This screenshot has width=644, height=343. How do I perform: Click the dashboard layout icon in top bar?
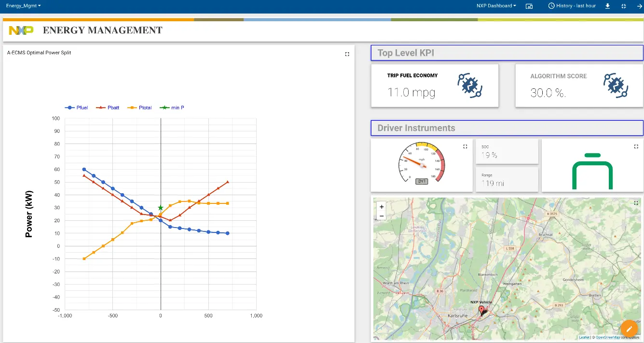click(529, 6)
